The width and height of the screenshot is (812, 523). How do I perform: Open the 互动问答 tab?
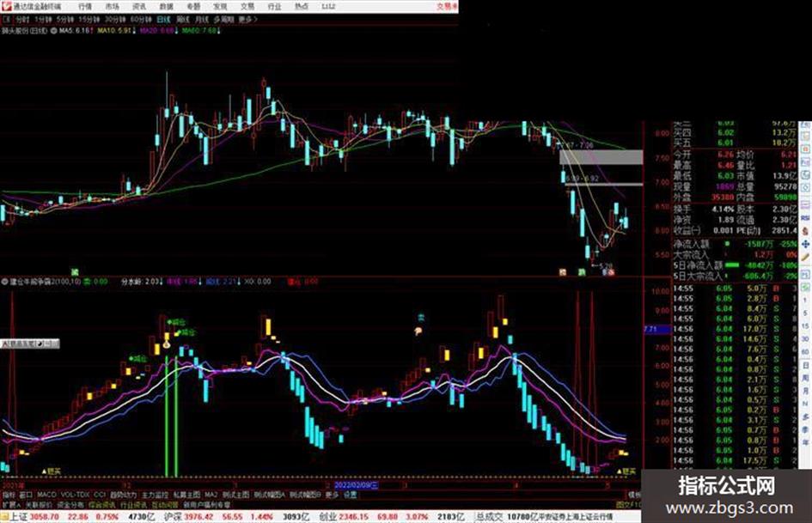[165, 504]
